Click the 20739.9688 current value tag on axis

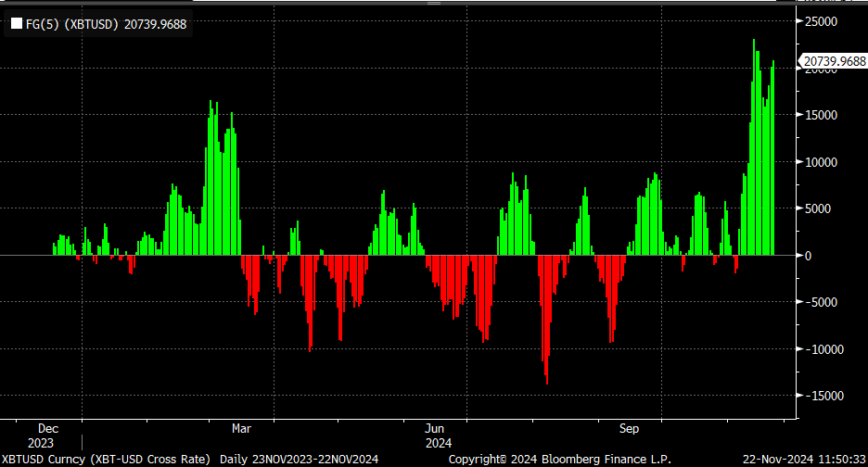(835, 61)
